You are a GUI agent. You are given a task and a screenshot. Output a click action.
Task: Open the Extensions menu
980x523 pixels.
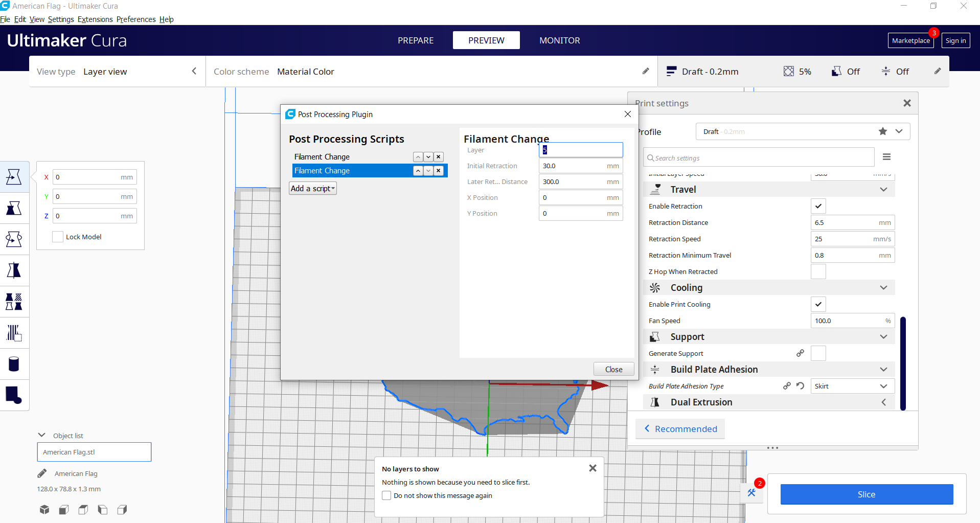[95, 19]
